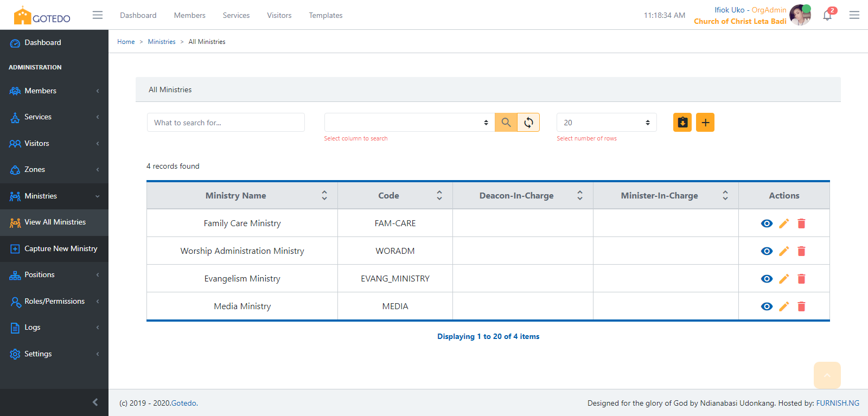View Evangelism Ministry details eye icon
The height and width of the screenshot is (416, 868).
pos(767,279)
